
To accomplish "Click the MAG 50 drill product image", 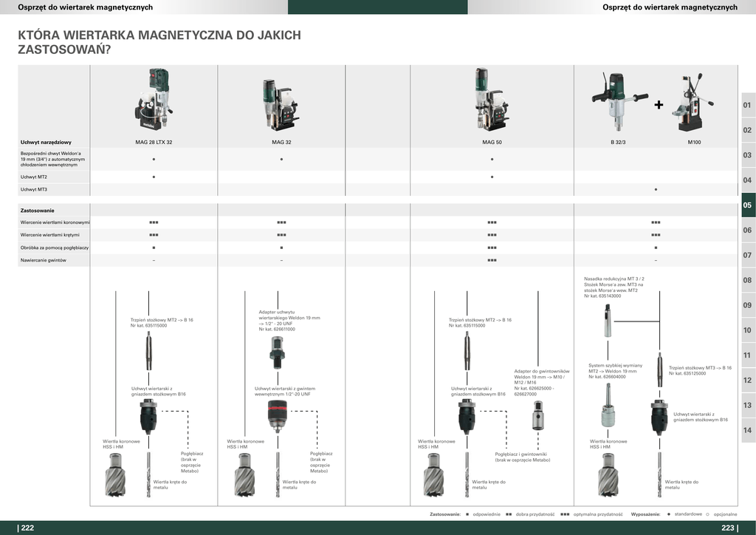I will [x=492, y=99].
